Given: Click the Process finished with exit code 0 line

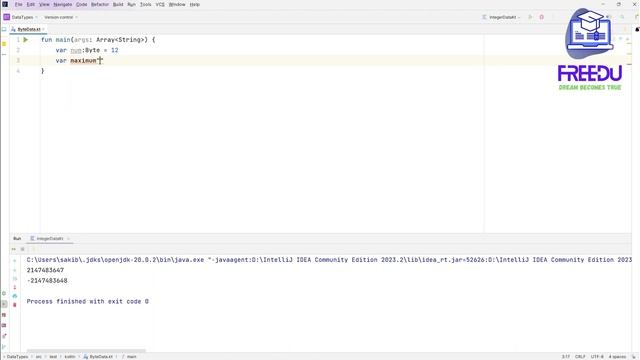Looking at the screenshot, I should click(x=87, y=301).
